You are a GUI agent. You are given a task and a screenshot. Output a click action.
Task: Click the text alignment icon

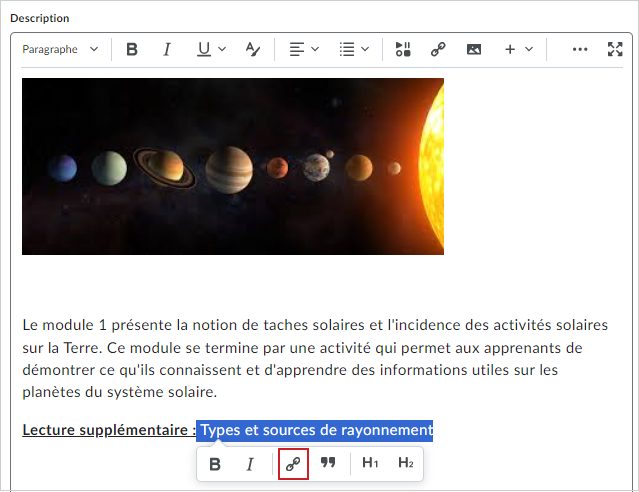[297, 49]
